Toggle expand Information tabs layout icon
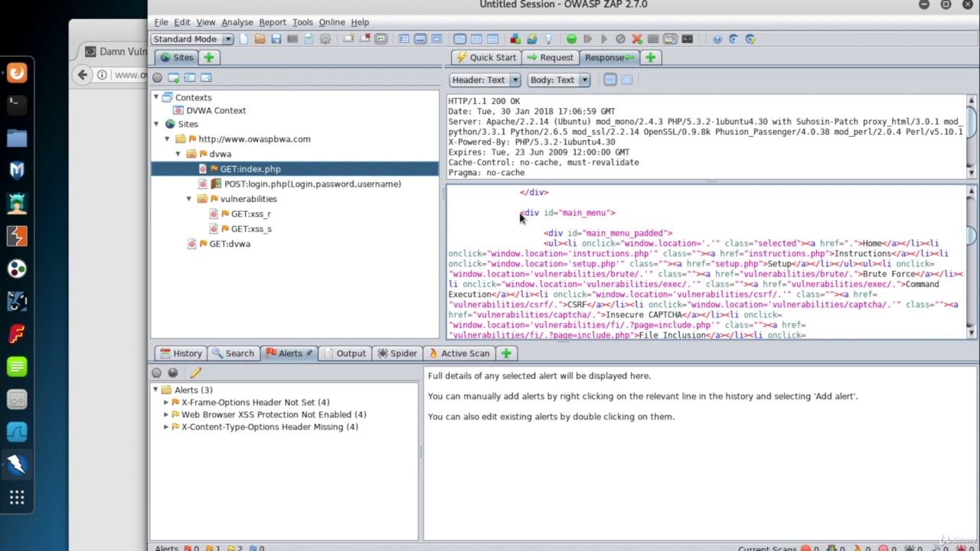The width and height of the screenshot is (980, 551). point(420,39)
